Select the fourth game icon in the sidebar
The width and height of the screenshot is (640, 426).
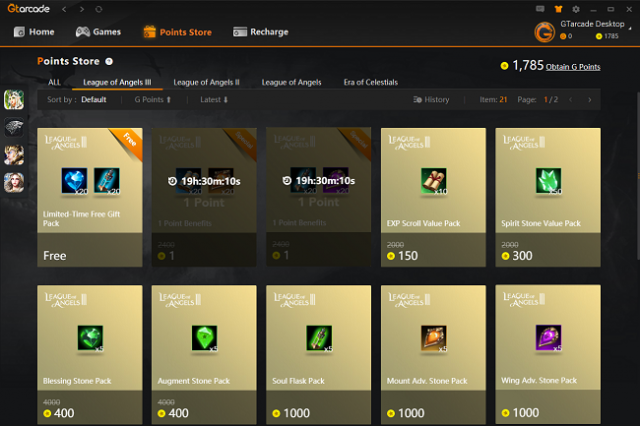click(14, 182)
